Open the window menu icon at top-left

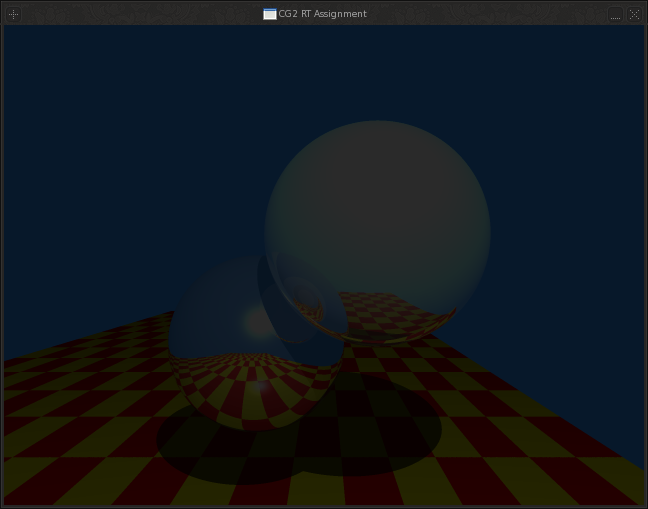pos(13,14)
